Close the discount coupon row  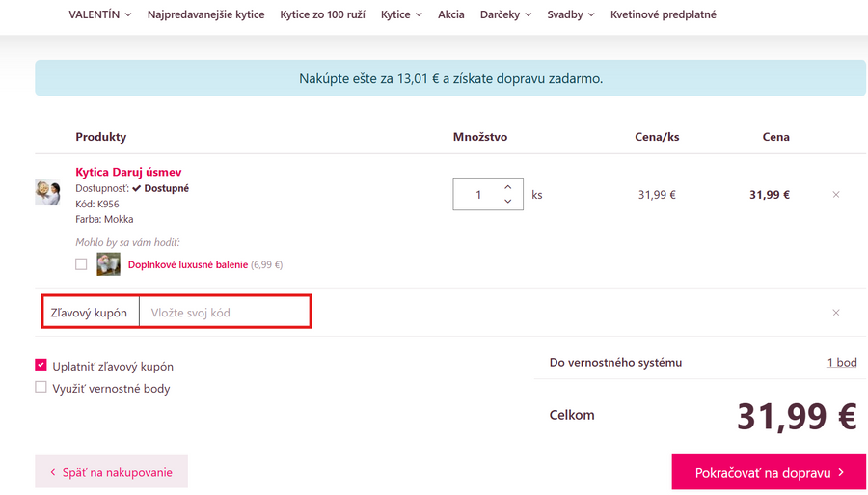836,313
